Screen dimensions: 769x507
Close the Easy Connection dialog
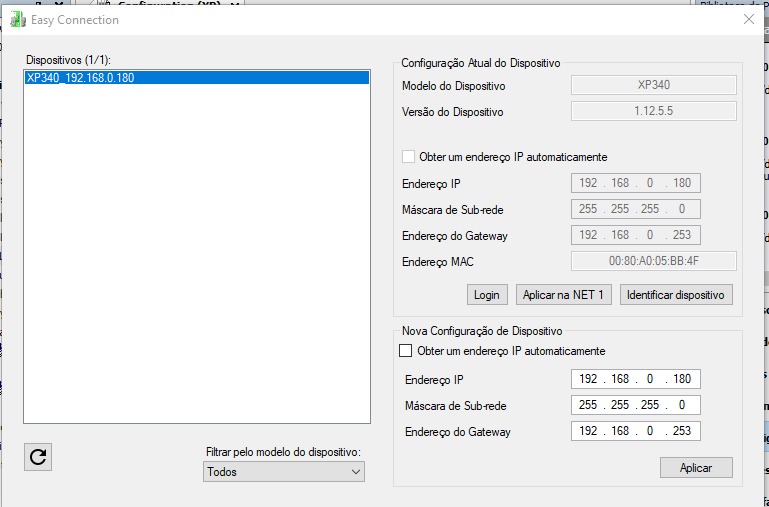[748, 19]
